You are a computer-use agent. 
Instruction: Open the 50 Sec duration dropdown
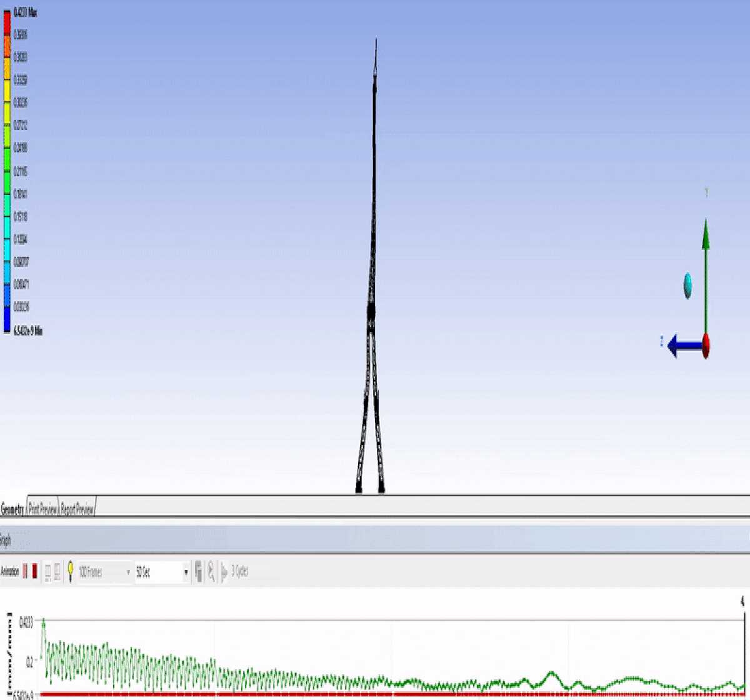click(162, 572)
